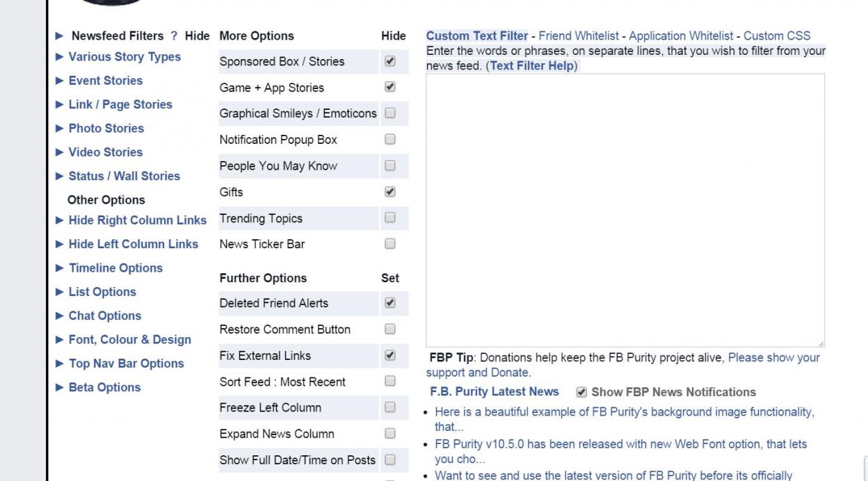Image resolution: width=868 pixels, height=481 pixels.
Task: Uncheck Sponsored Box / Stories hide checkbox
Action: point(390,61)
